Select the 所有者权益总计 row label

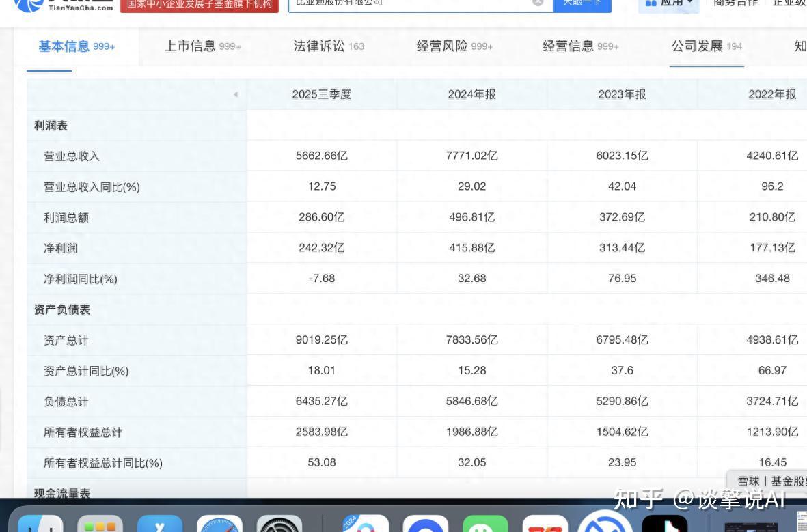tap(83, 432)
